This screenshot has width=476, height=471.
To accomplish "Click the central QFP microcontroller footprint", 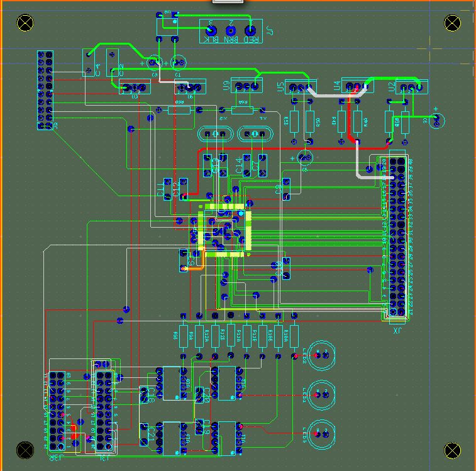I will (x=224, y=230).
